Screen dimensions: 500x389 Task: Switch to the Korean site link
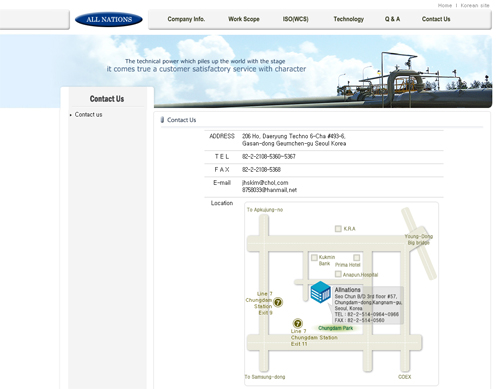tap(475, 5)
